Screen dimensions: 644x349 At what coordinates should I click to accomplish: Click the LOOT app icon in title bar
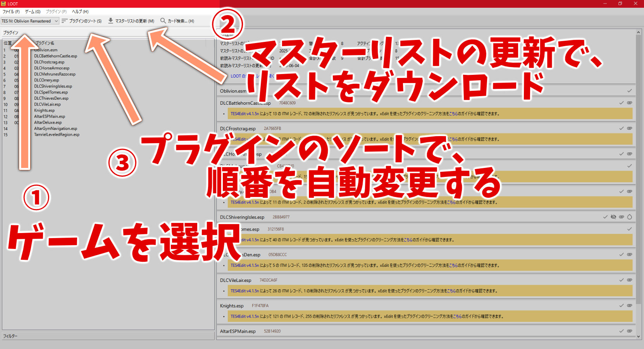point(3,3)
